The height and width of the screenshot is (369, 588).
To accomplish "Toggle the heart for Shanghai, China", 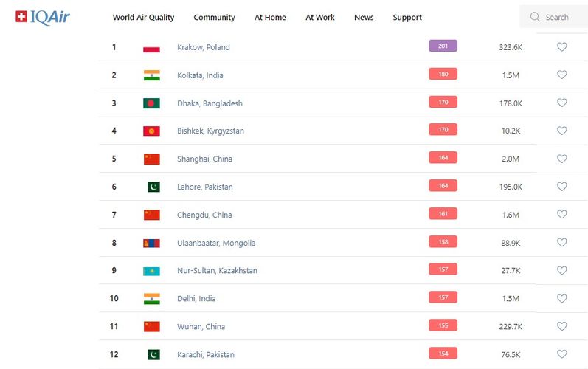I will click(x=561, y=159).
